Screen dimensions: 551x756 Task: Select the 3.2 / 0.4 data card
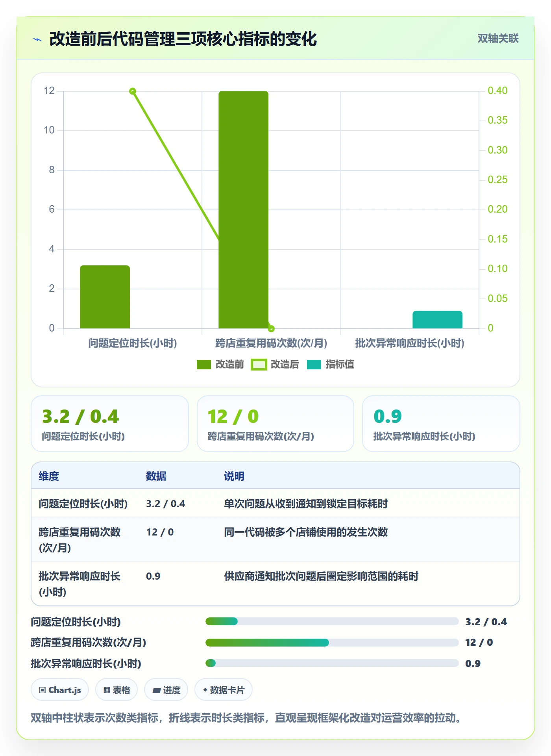110,424
